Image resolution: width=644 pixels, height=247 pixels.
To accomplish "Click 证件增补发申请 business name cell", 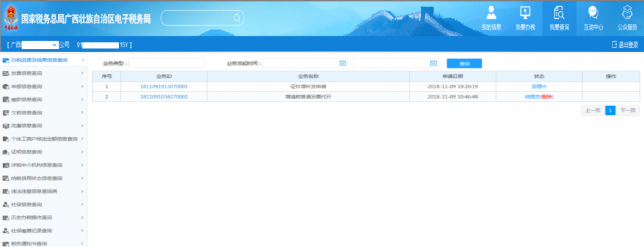I will click(308, 87).
